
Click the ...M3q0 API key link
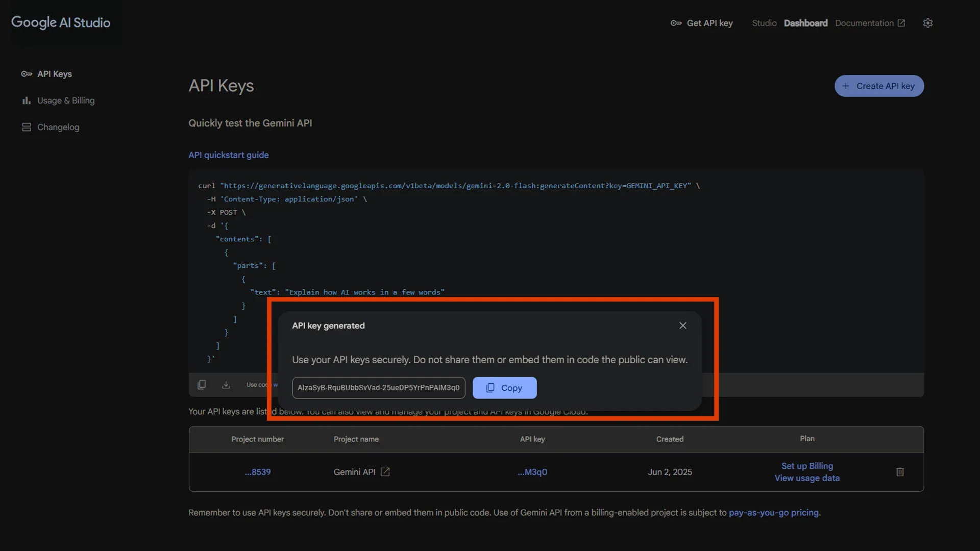click(532, 472)
